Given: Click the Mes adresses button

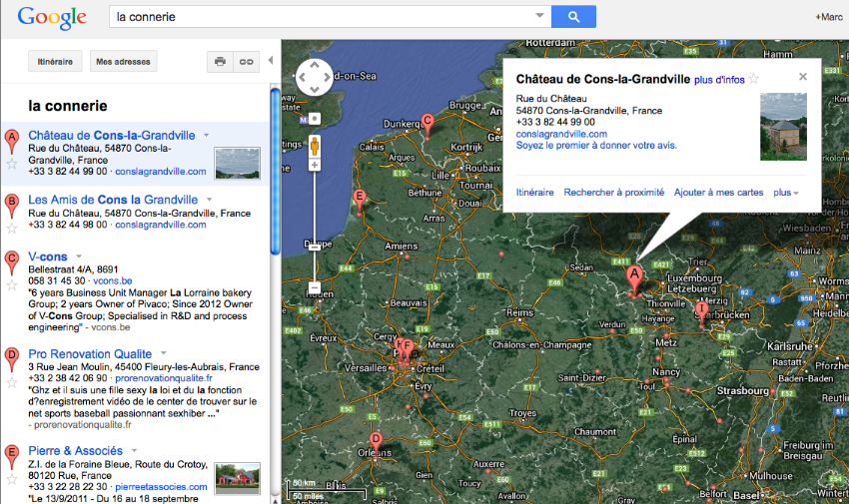Looking at the screenshot, I should [x=123, y=62].
